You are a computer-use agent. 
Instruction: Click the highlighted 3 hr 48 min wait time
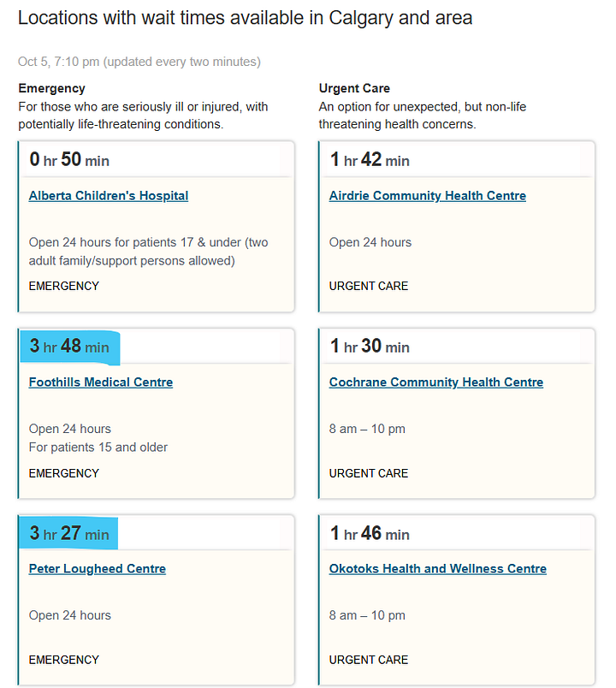coord(69,347)
